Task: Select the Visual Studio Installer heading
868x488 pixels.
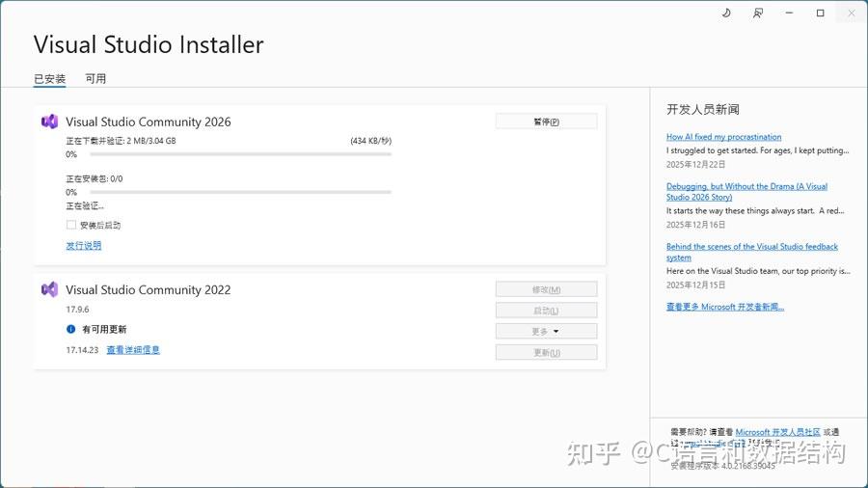Action: (149, 44)
